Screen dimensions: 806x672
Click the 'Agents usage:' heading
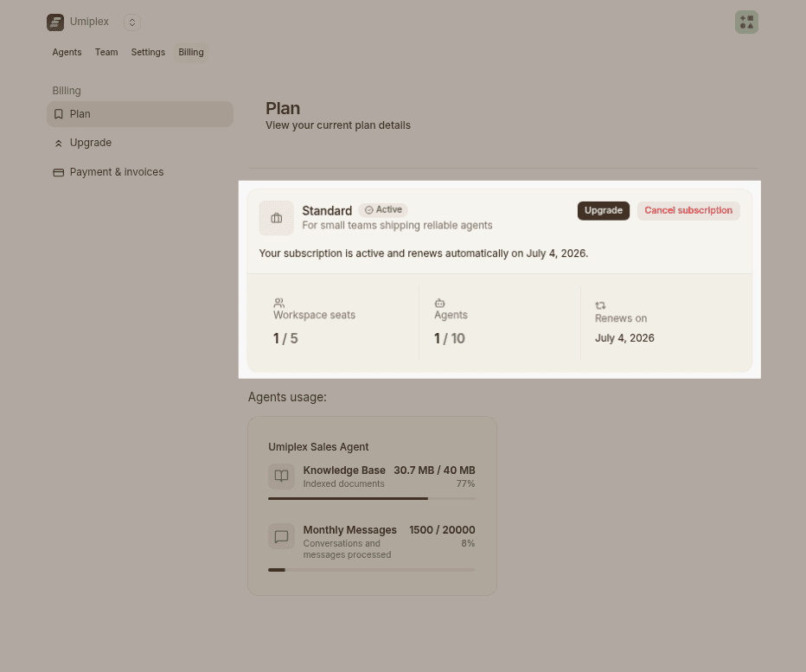pyautogui.click(x=287, y=398)
